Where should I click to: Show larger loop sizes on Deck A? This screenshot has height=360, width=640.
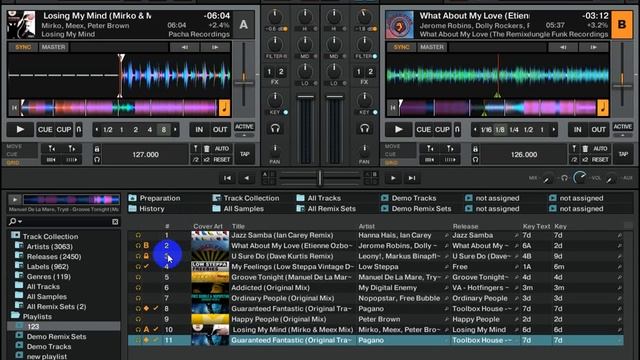[176, 130]
